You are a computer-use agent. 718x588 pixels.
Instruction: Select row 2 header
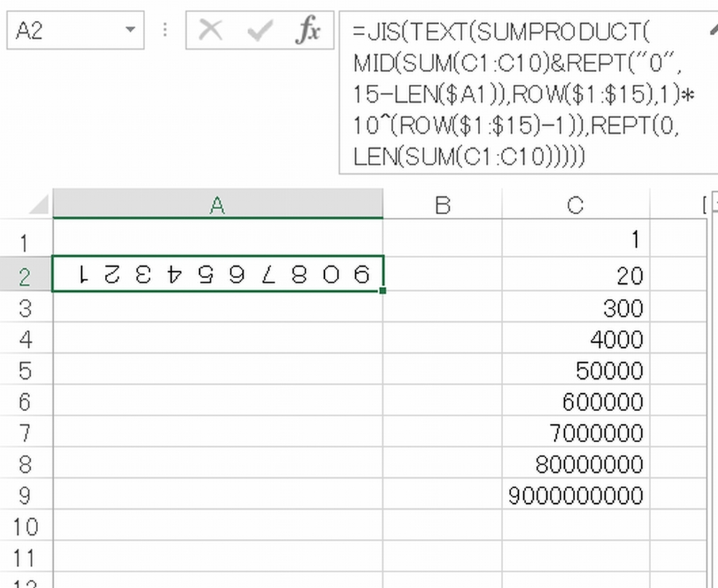(x=26, y=275)
